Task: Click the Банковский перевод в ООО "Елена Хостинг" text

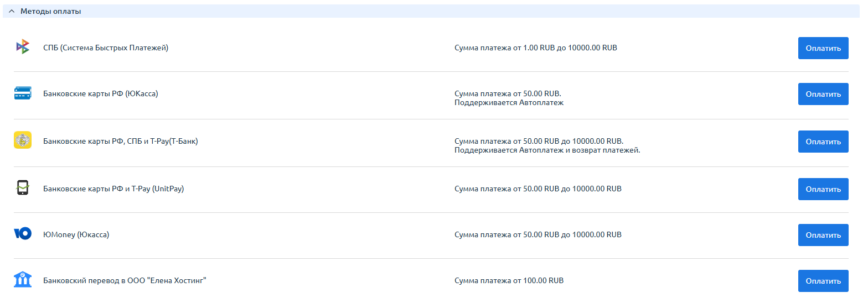Action: [125, 281]
